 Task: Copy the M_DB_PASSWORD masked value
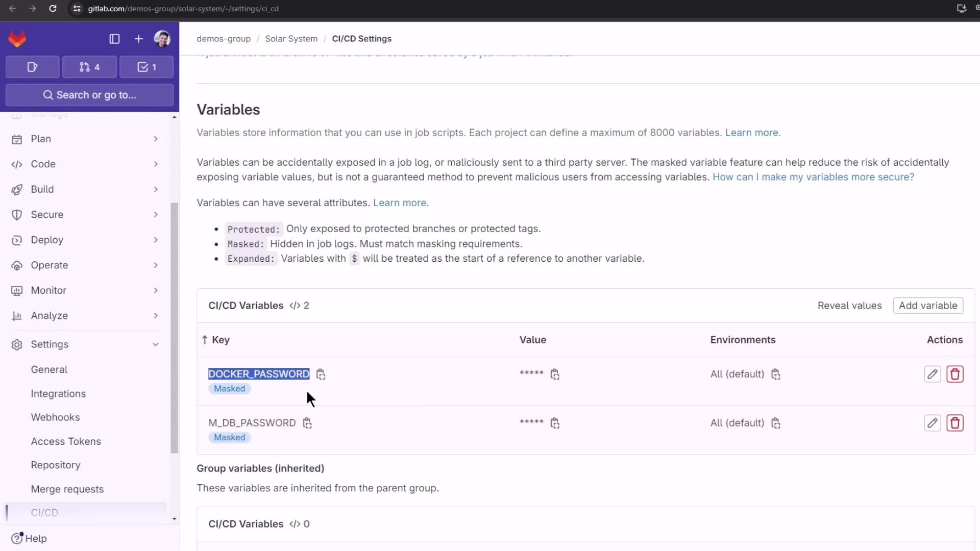click(555, 423)
